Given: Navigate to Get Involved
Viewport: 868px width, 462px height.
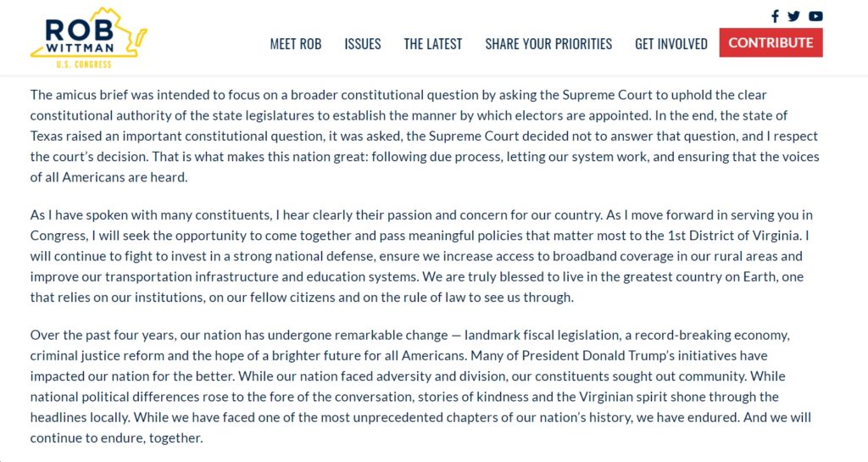Looking at the screenshot, I should tap(671, 44).
